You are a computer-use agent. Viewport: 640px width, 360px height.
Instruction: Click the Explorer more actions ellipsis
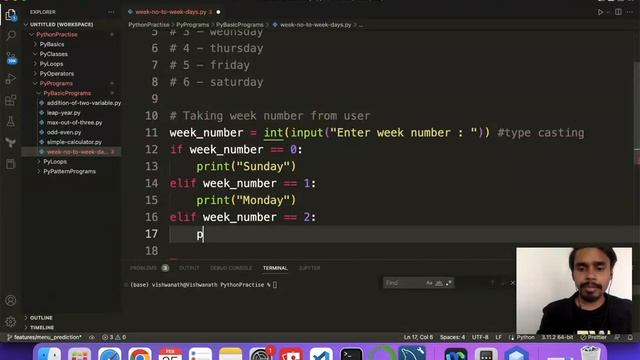click(111, 12)
